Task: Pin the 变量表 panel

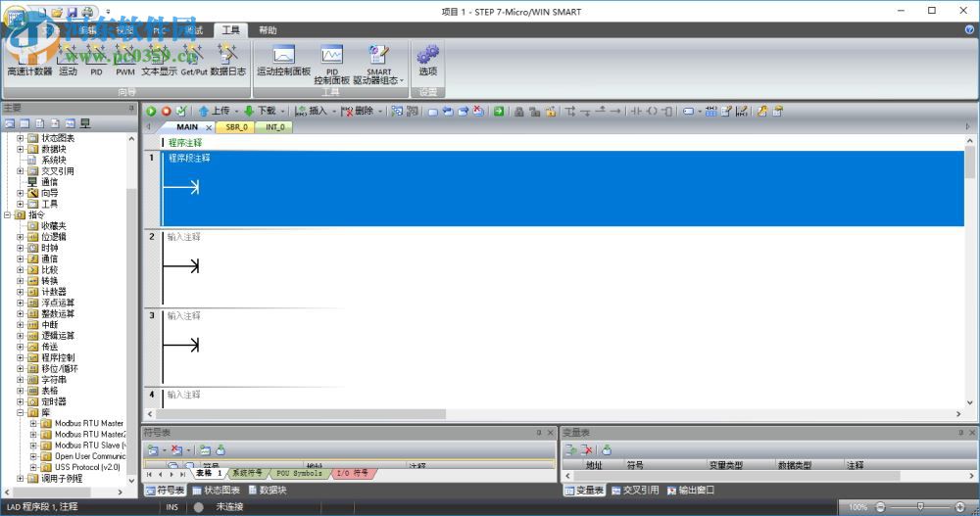Action: point(960,433)
